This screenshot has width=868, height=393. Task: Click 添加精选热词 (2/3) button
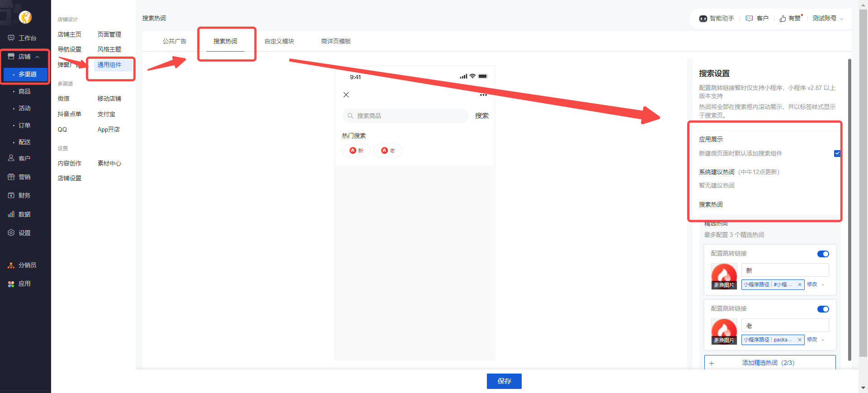click(x=769, y=363)
